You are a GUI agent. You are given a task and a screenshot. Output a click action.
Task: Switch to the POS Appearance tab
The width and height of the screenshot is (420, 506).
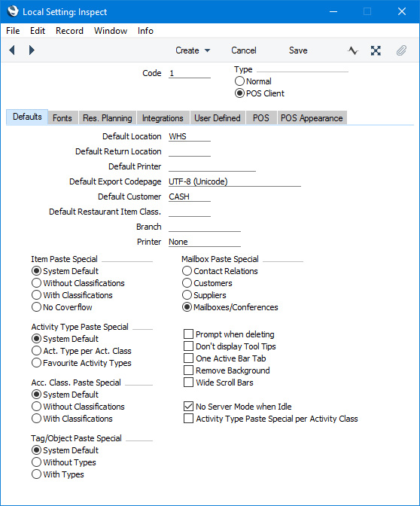click(x=312, y=118)
